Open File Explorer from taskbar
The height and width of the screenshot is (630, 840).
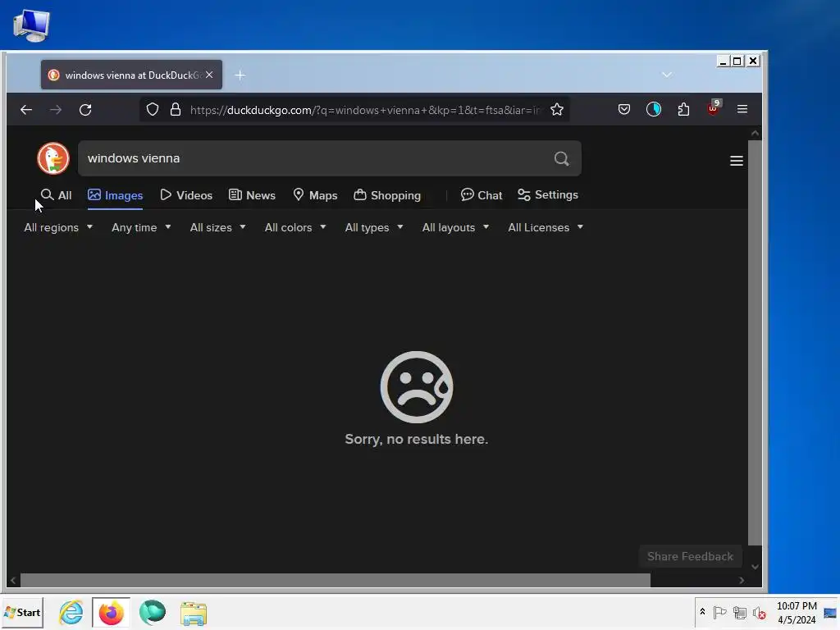pos(194,614)
